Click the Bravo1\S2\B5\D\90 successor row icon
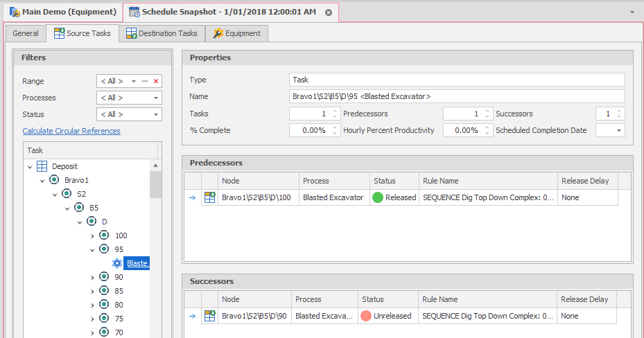The image size is (644, 338). coord(210,316)
